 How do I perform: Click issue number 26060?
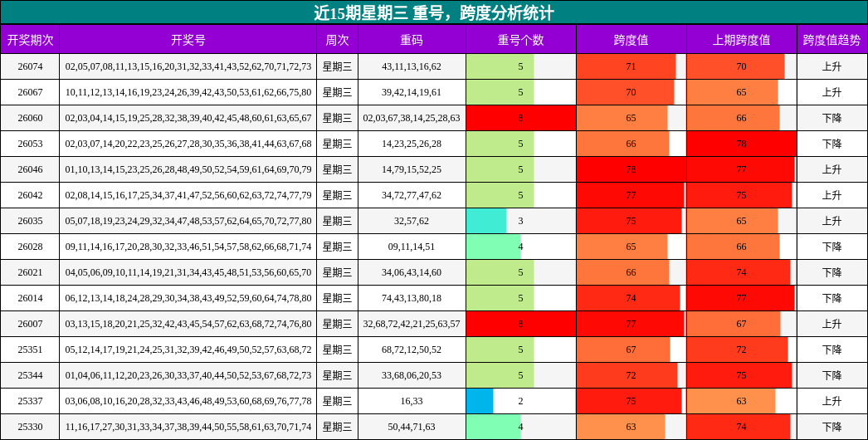(x=30, y=118)
